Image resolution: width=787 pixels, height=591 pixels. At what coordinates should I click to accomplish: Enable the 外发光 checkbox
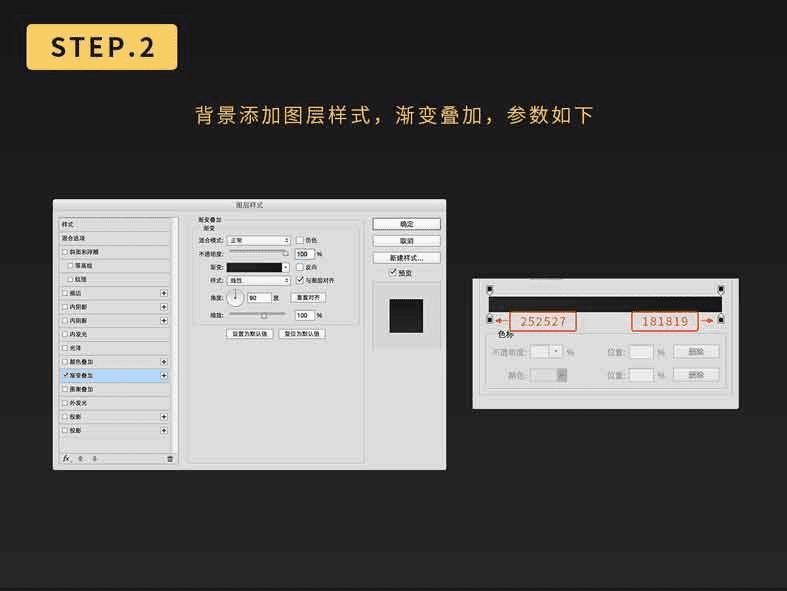[x=65, y=403]
